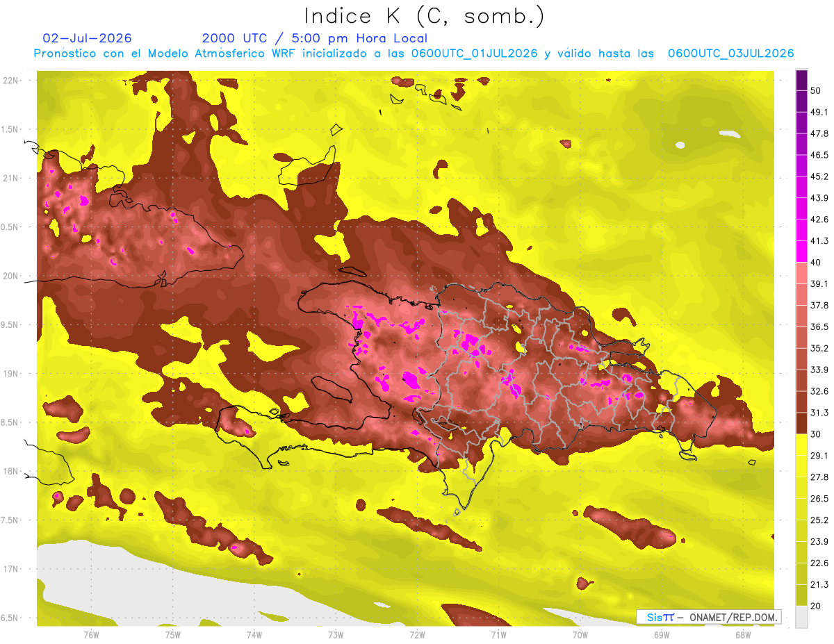Click the '17N' latitude label
Image resolution: width=834 pixels, height=644 pixels.
[10, 569]
